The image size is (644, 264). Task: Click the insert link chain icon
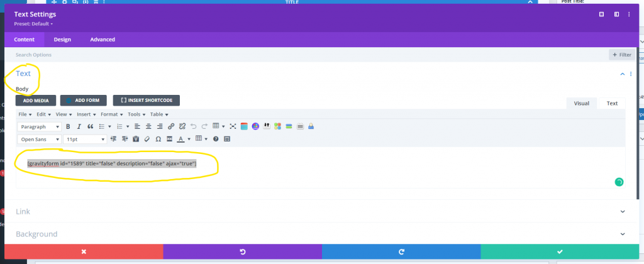coord(171,126)
